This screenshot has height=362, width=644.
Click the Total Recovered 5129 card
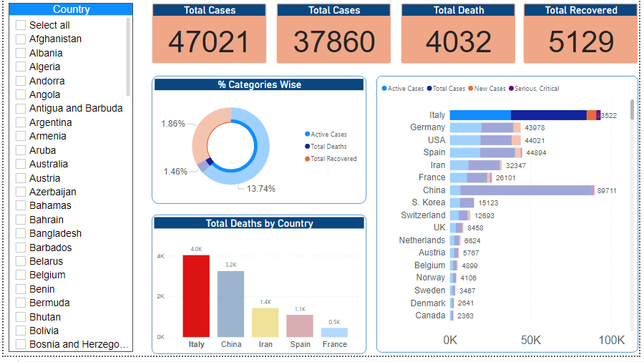(581, 34)
